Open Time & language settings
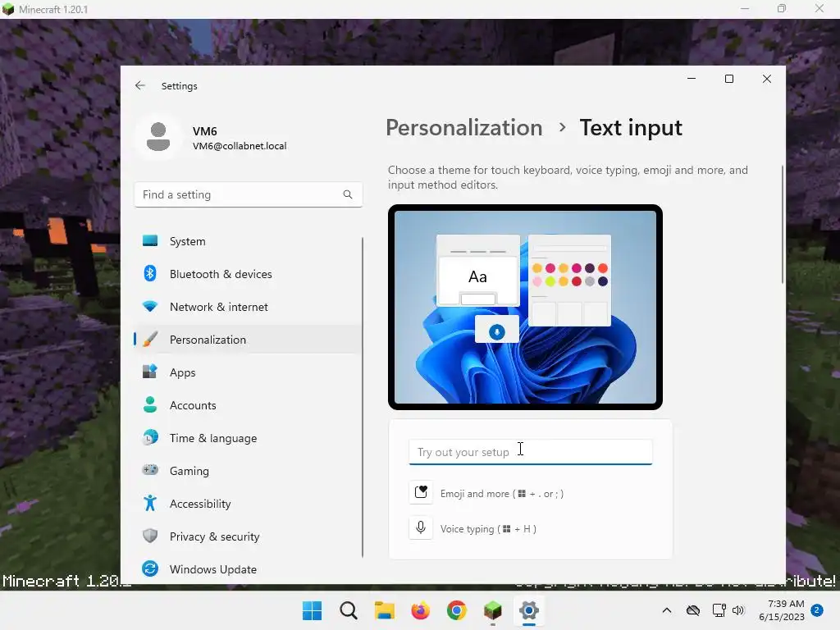Viewport: 840px width, 630px height. pos(249,438)
